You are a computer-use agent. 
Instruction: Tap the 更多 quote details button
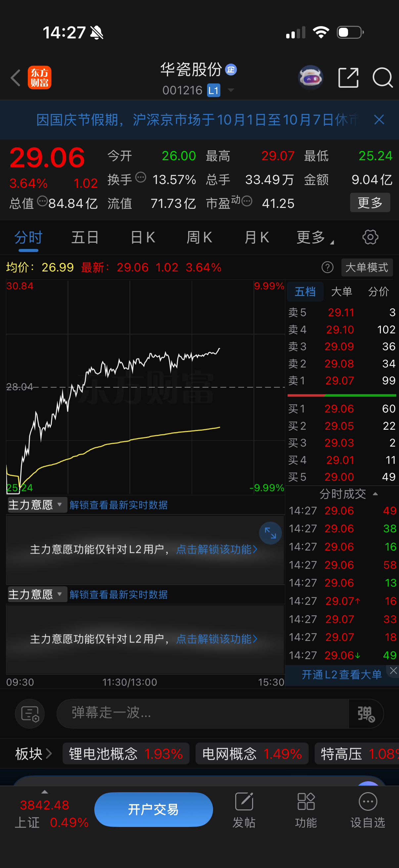[370, 203]
